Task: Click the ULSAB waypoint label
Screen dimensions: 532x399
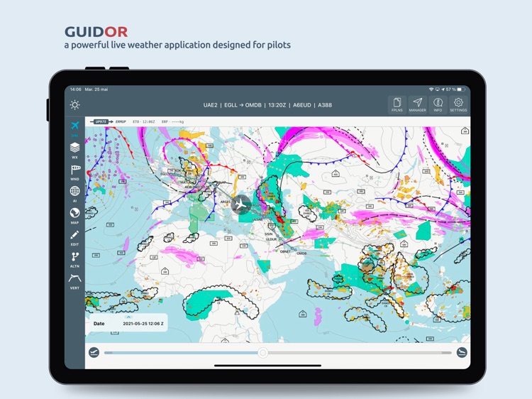Action: click(x=257, y=219)
